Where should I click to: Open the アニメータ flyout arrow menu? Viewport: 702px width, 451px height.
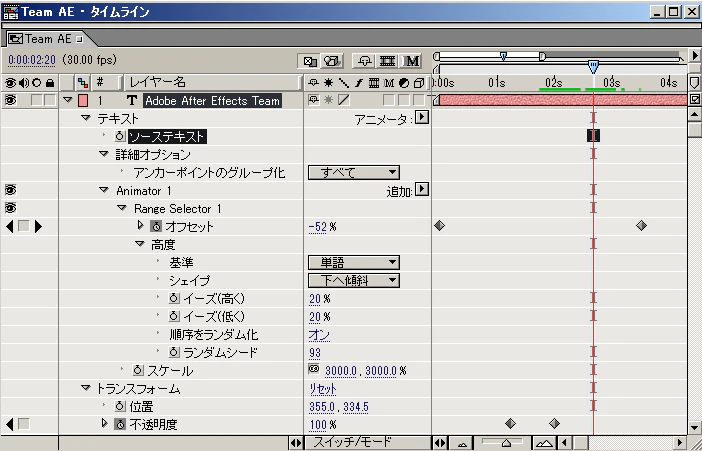click(x=422, y=118)
